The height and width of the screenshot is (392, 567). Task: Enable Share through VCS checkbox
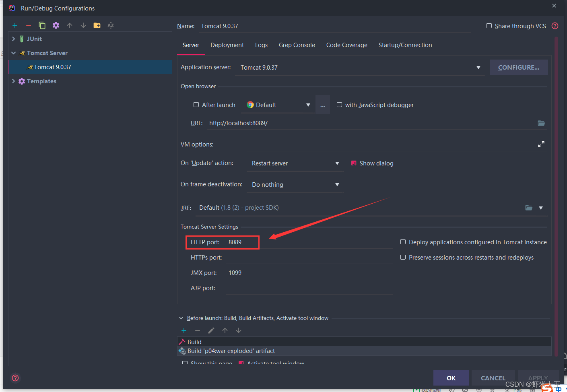pyautogui.click(x=489, y=26)
